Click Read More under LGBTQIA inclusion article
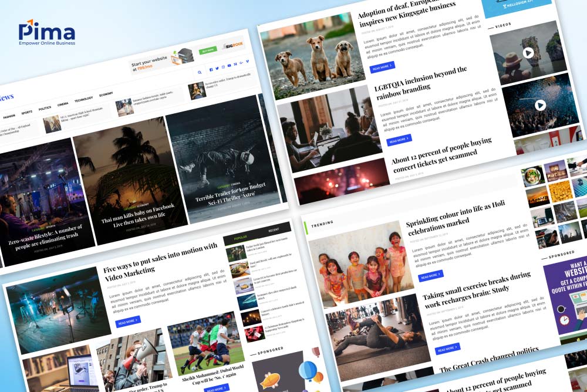587x392 pixels. 399,140
